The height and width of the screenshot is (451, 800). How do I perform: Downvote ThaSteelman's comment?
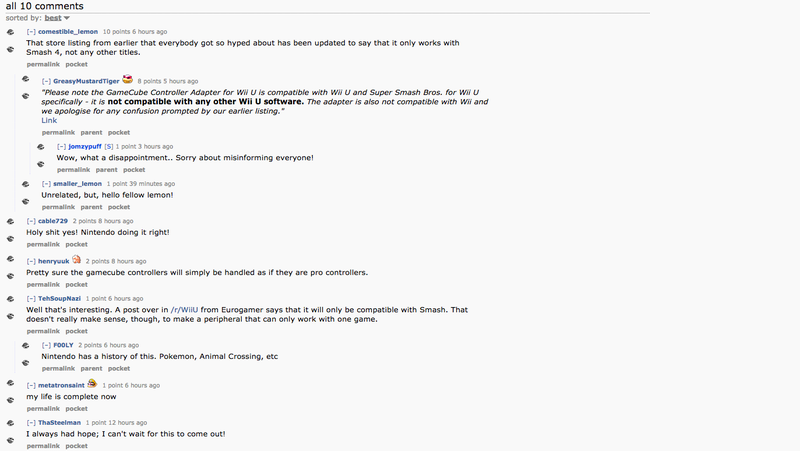[x=10, y=440]
